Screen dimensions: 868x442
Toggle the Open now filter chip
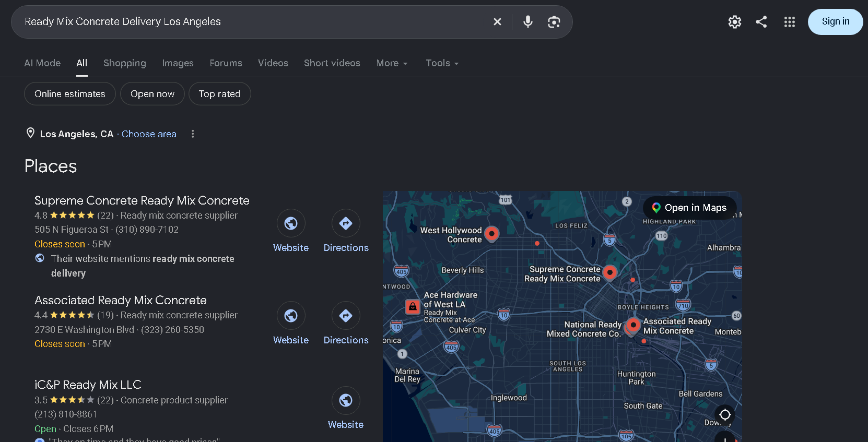(x=153, y=94)
